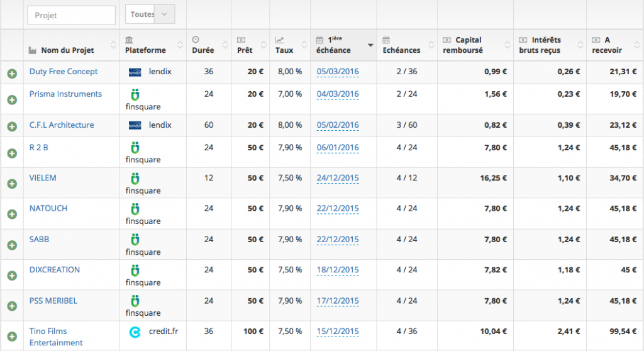Open the VIELEM project link
The image size is (644, 351).
[43, 178]
